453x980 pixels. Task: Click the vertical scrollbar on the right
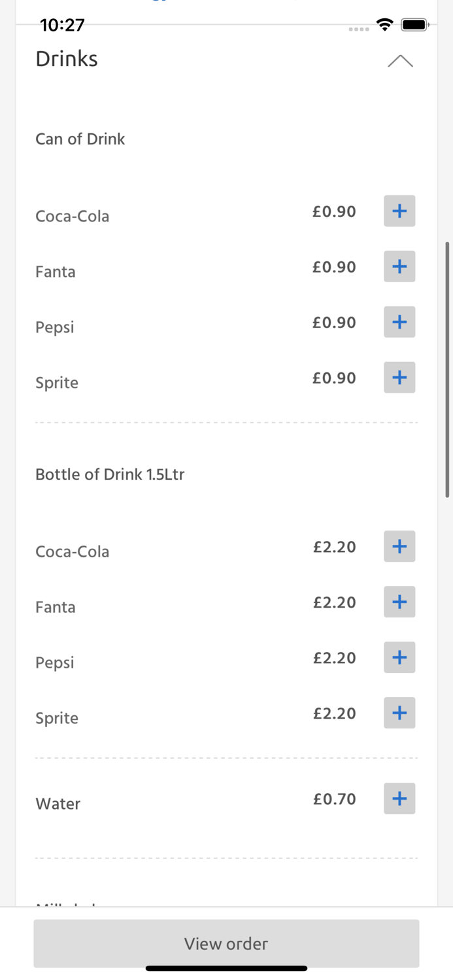[x=447, y=369]
